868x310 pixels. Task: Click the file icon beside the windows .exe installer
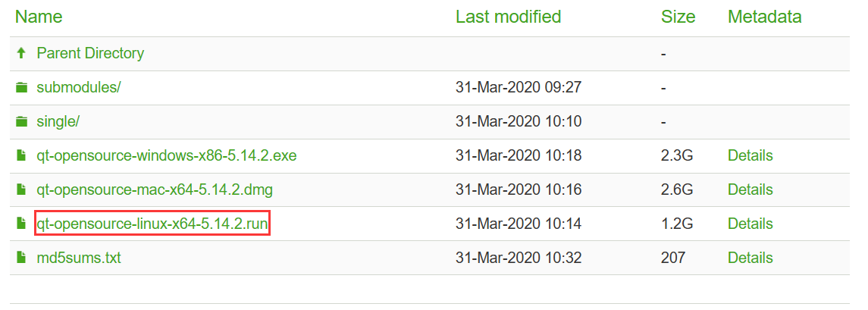tap(21, 156)
